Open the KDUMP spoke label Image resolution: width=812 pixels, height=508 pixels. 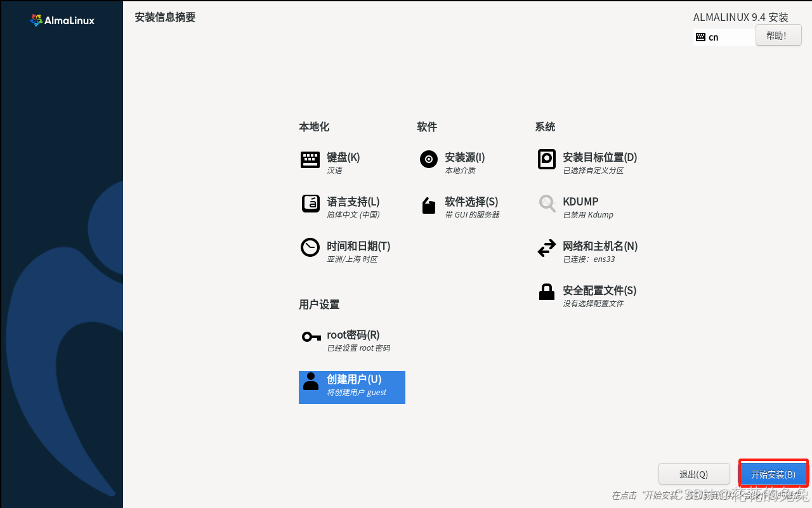pos(580,202)
